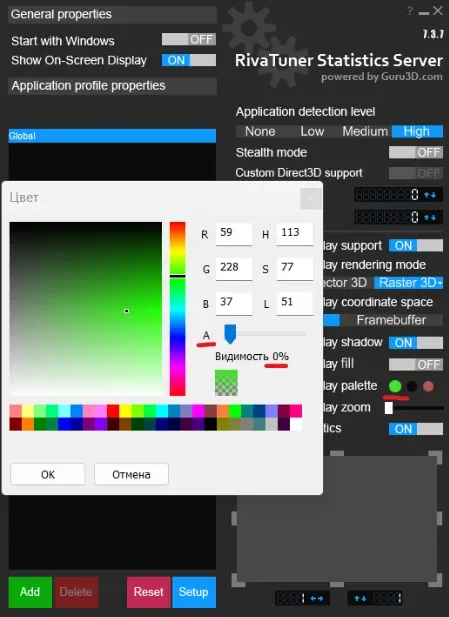Toggle Show On-Screen Display switch
Image resolution: width=449 pixels, height=617 pixels.
189,60
